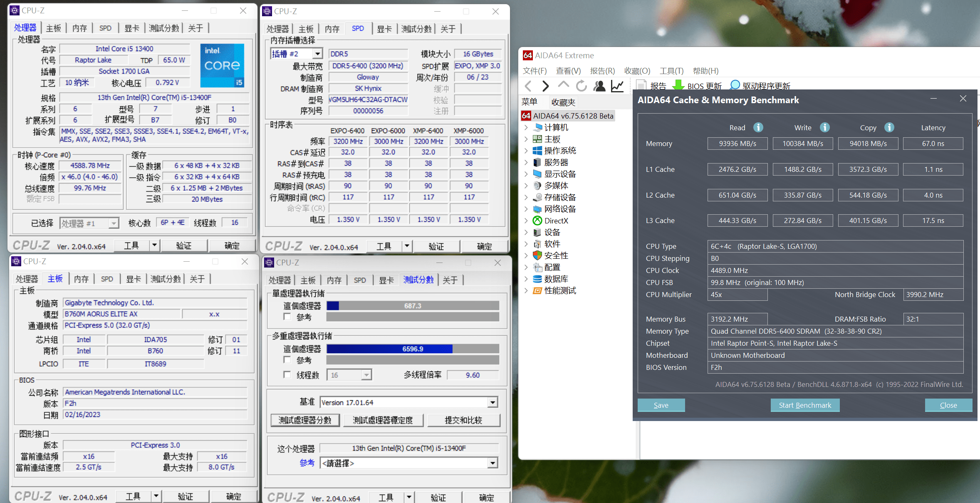
Task: Open 工具 dropdown arrow in processor window
Action: (154, 245)
